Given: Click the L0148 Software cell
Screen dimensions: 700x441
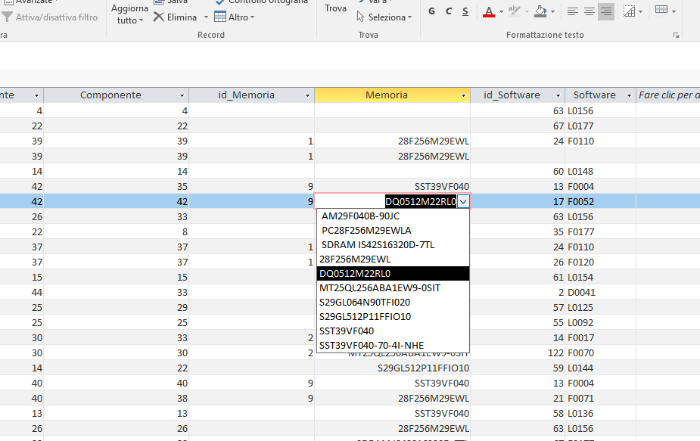Looking at the screenshot, I should (x=600, y=171).
